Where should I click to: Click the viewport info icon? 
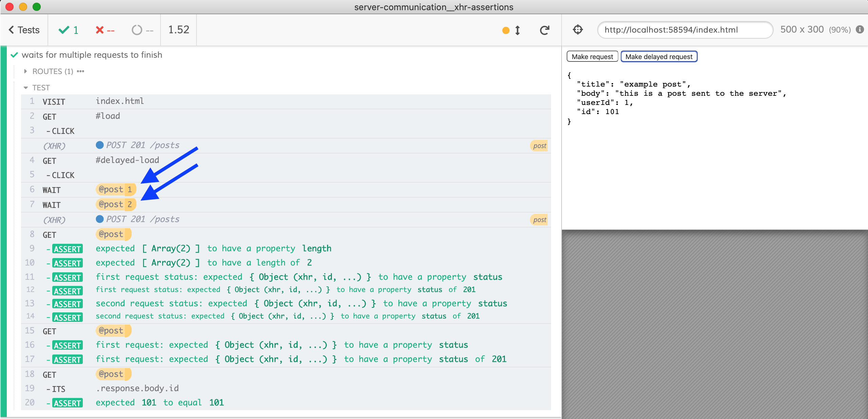pos(860,30)
